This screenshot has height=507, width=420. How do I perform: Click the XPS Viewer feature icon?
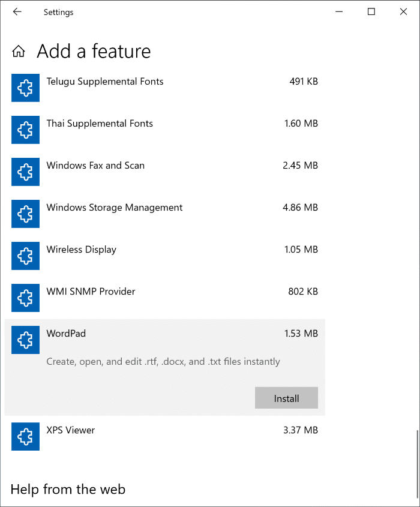[26, 437]
